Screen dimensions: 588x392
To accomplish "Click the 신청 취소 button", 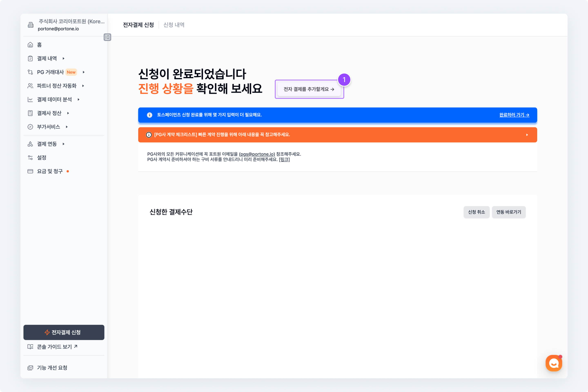I will (x=476, y=212).
